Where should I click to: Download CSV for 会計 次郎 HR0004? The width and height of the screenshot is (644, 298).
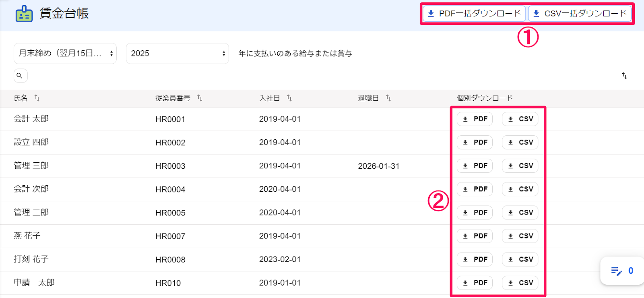pos(520,189)
